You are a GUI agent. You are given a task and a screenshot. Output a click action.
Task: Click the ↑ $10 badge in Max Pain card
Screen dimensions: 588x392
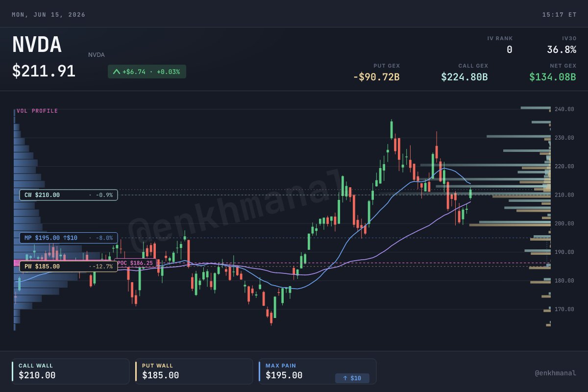click(352, 378)
